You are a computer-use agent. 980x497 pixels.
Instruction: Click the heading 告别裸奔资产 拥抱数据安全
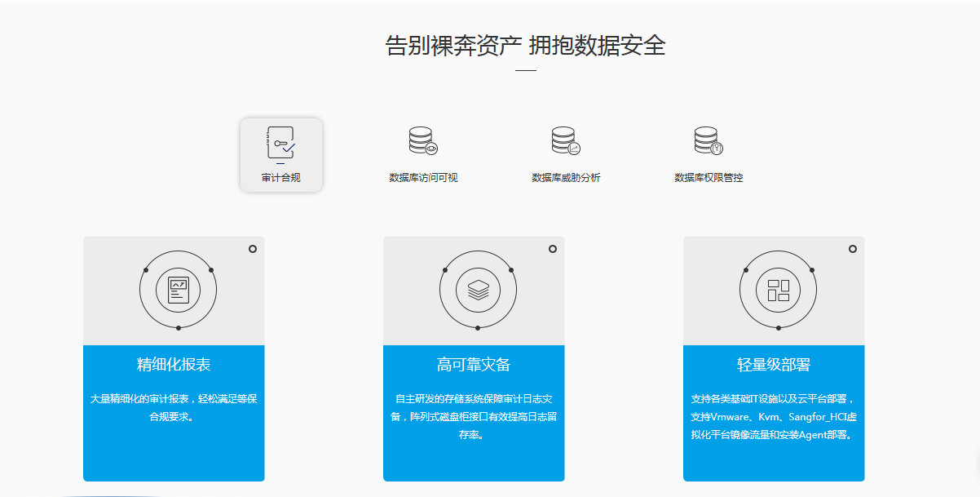tap(526, 46)
